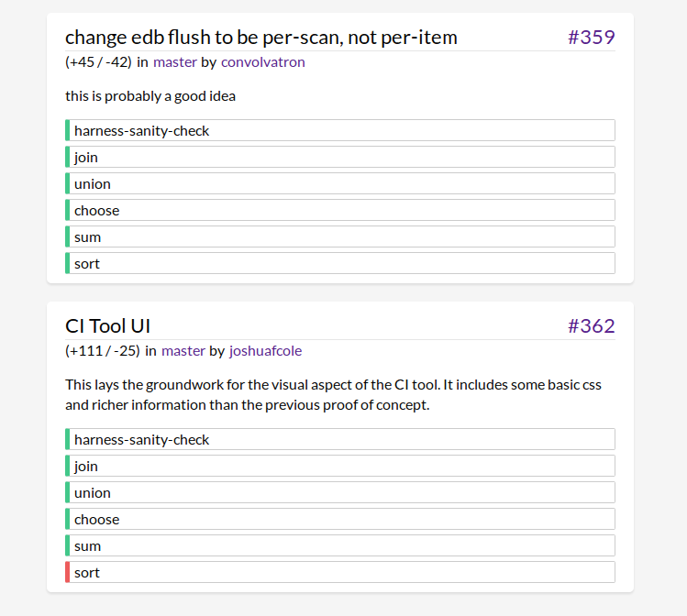
Task: Select passing sort test in PR #359
Action: [x=339, y=264]
